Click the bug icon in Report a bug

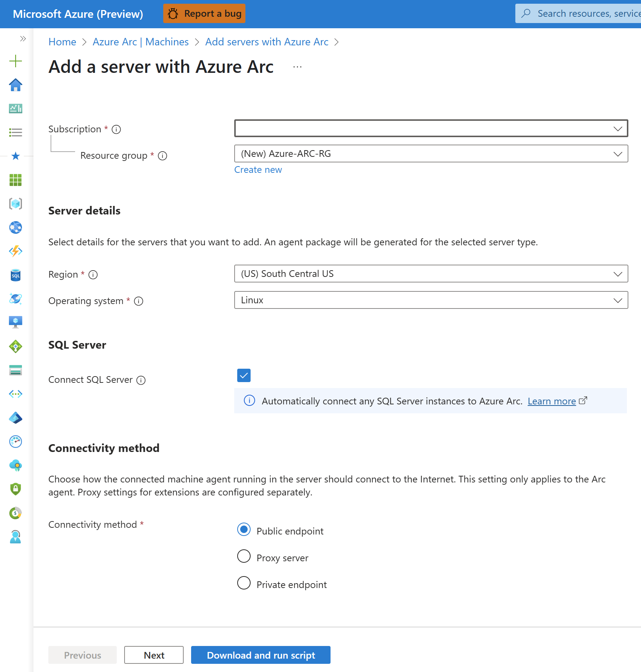[x=173, y=14]
